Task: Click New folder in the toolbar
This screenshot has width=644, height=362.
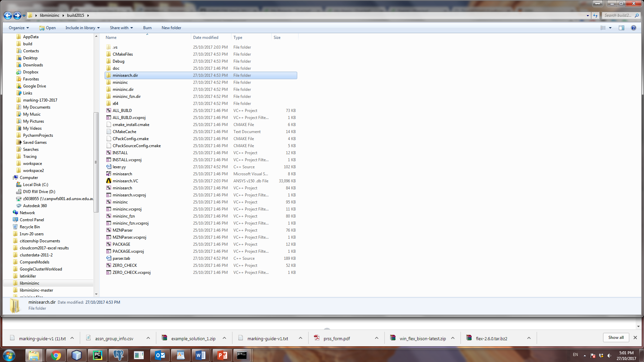Action: point(171,28)
